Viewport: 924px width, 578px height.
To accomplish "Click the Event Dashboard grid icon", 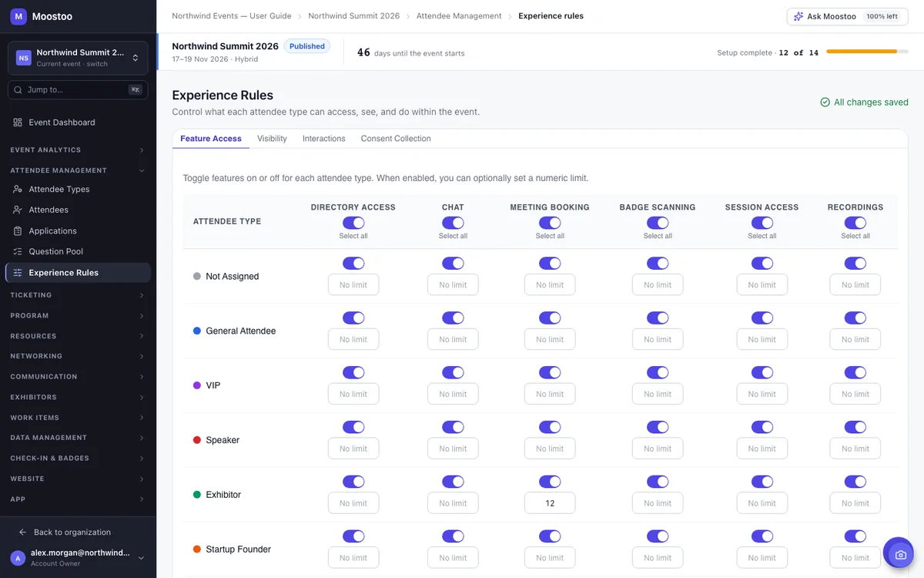I will (x=18, y=123).
